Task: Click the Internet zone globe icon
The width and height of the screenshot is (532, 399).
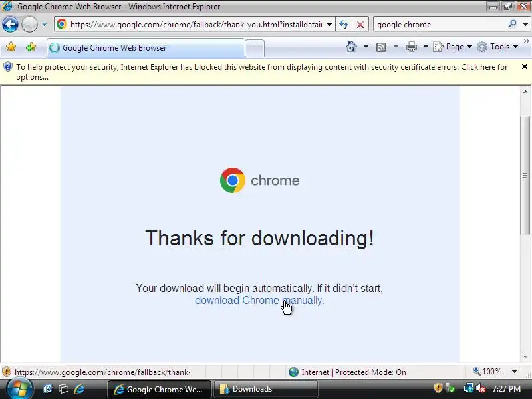Action: coord(293,372)
